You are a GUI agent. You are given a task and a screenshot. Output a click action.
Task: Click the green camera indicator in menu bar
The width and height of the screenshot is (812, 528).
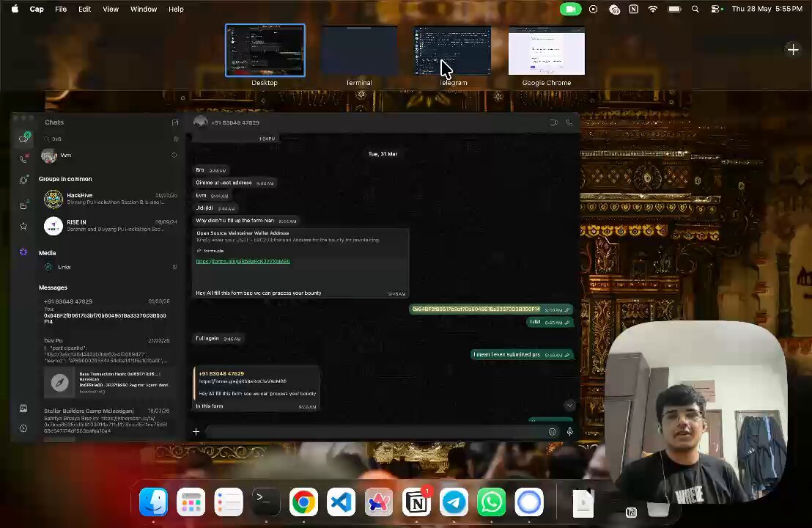coord(571,9)
